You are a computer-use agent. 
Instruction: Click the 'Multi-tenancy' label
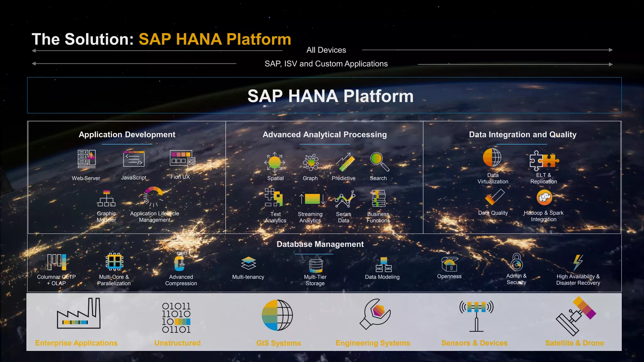[x=248, y=277]
